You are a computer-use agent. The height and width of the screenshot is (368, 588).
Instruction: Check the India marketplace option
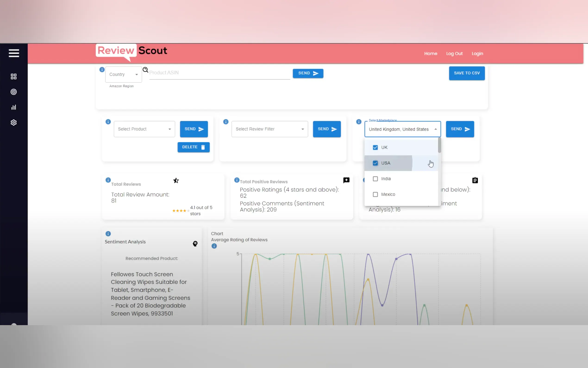pos(375,179)
